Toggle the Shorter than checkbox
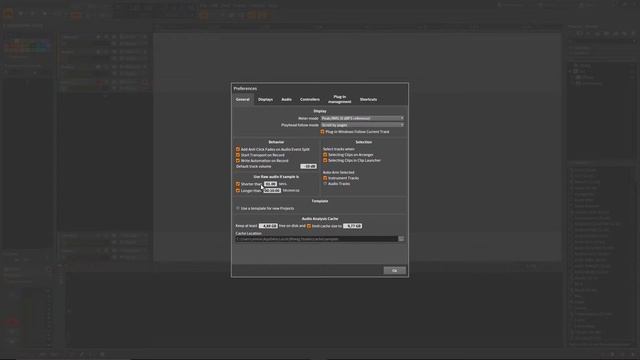Viewport: 640px width, 360px height. tap(238, 184)
